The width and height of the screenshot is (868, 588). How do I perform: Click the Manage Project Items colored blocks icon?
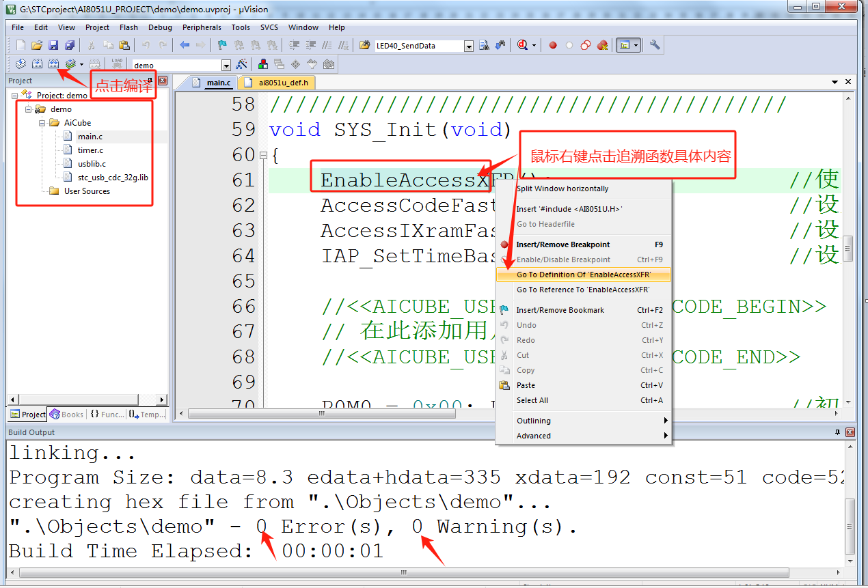[x=262, y=64]
